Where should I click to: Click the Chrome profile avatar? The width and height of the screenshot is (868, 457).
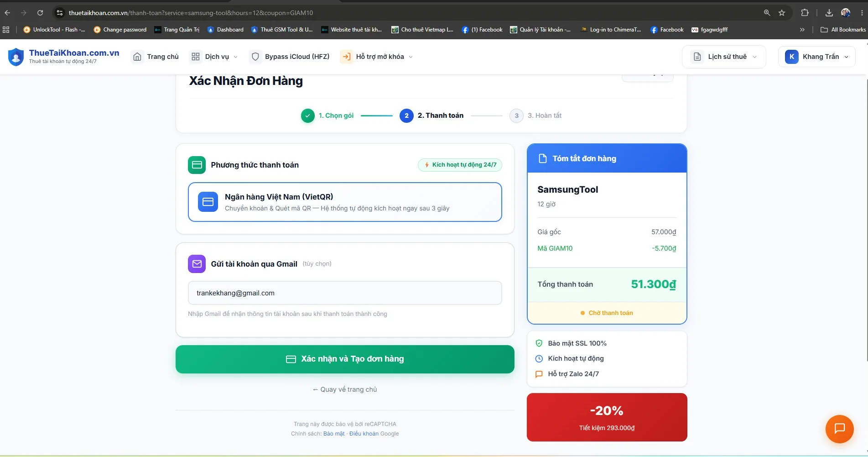coord(846,13)
